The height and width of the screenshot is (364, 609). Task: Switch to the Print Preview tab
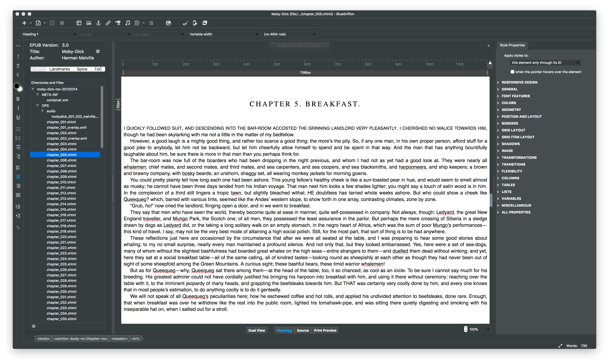[325, 330]
